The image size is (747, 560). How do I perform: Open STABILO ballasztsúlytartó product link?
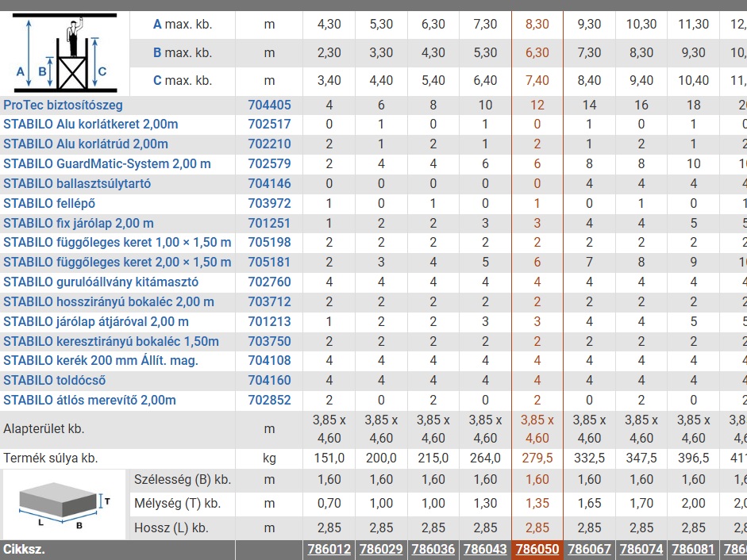(x=77, y=184)
